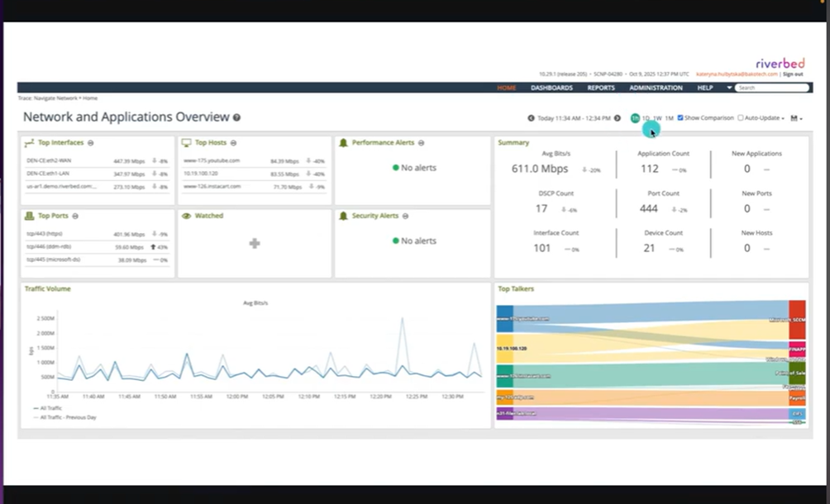This screenshot has width=830, height=504.
Task: Uncheck the Show Comparison checkbox
Action: tap(680, 118)
